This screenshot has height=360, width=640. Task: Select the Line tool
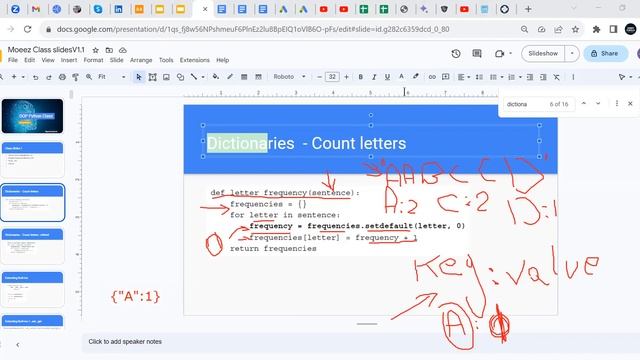click(x=194, y=77)
